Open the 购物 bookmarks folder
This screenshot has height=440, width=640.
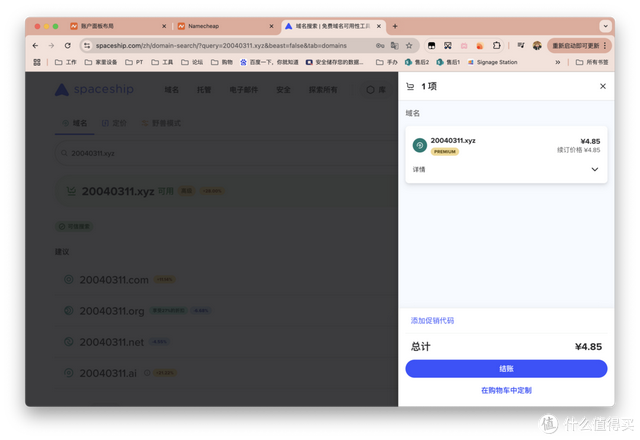pos(222,62)
